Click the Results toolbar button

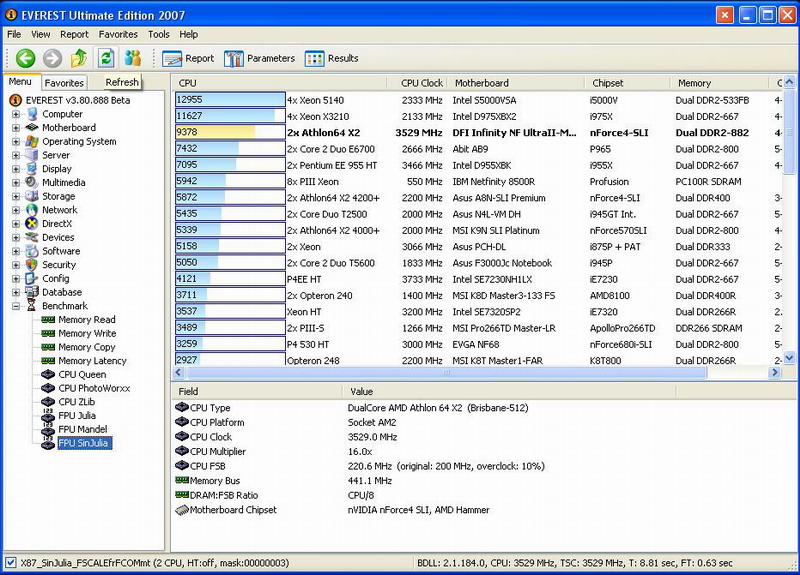click(x=332, y=59)
